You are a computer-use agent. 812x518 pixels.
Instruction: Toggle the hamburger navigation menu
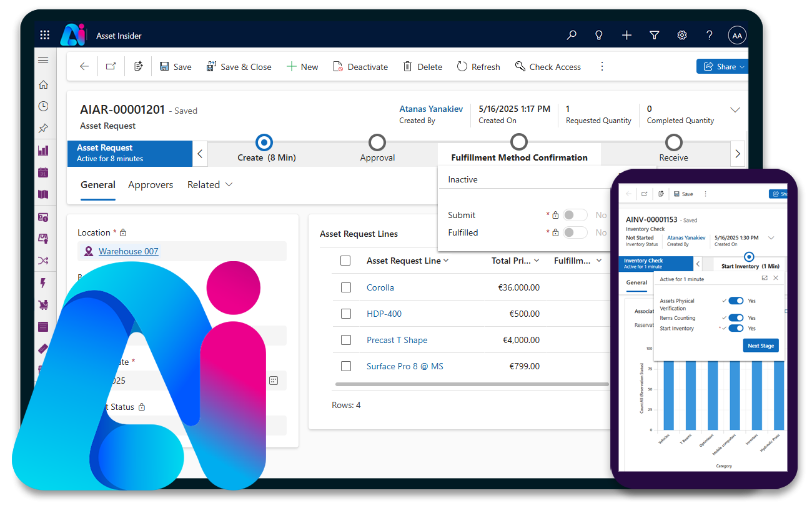click(43, 61)
